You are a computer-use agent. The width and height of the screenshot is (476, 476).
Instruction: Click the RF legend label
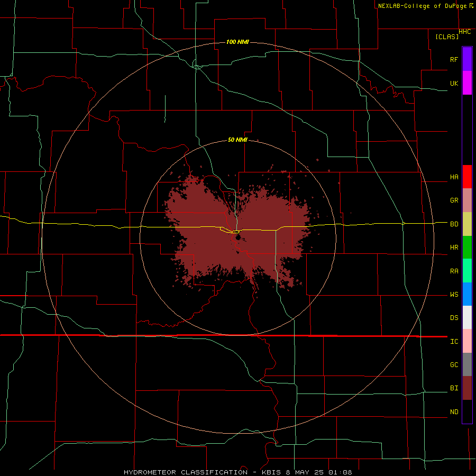[454, 59]
